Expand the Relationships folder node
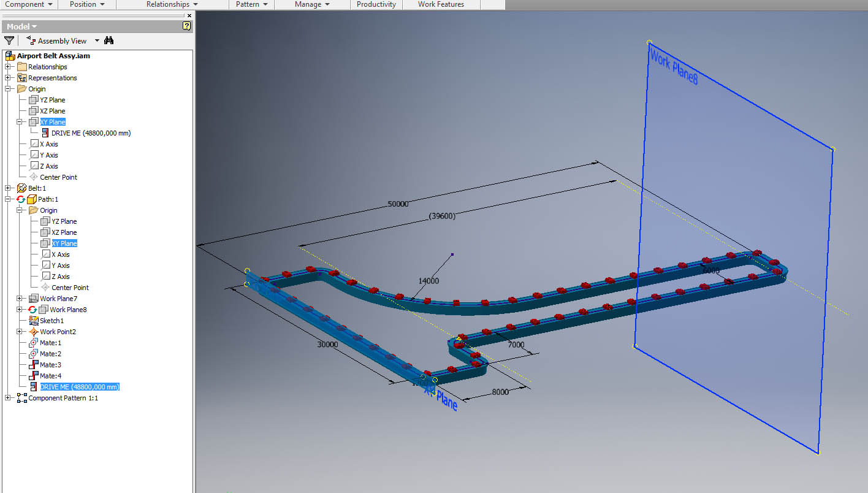 (x=8, y=67)
